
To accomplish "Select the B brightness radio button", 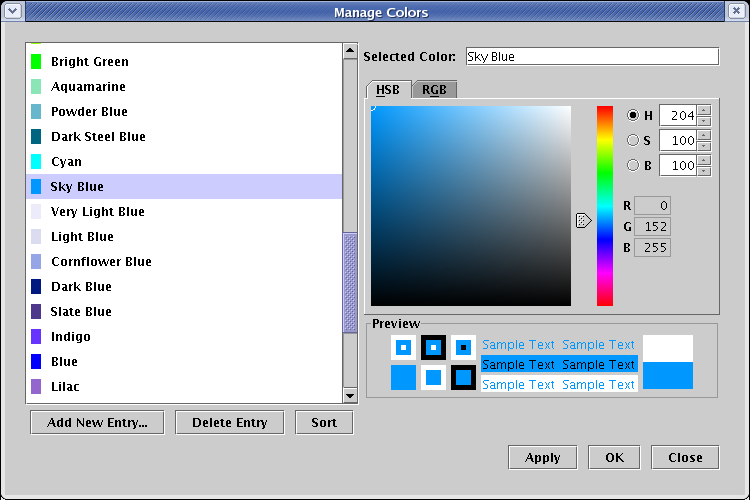I will point(633,165).
